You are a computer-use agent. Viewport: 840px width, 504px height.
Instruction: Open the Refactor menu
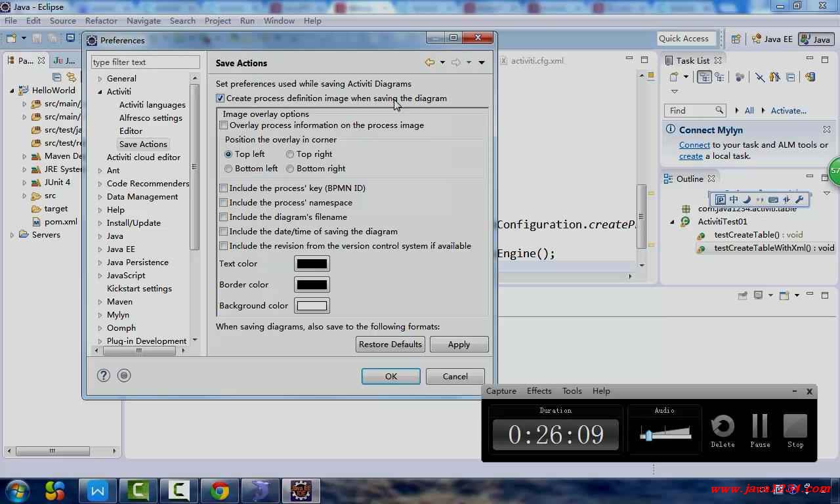[x=101, y=21]
